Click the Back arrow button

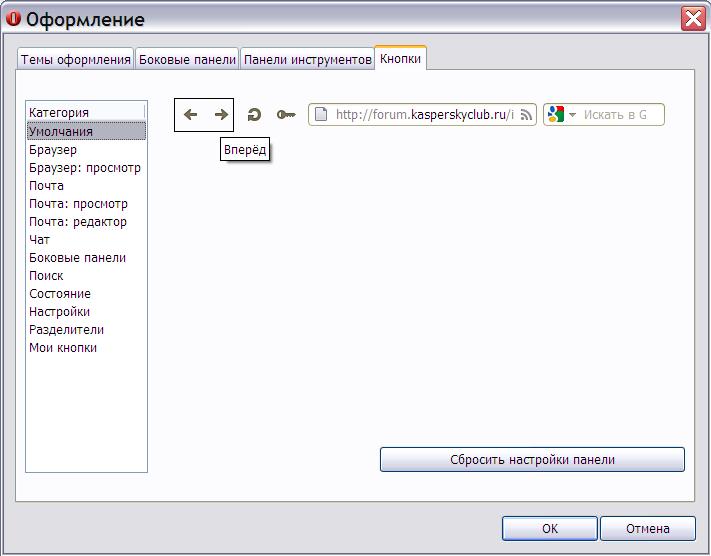pyautogui.click(x=190, y=115)
